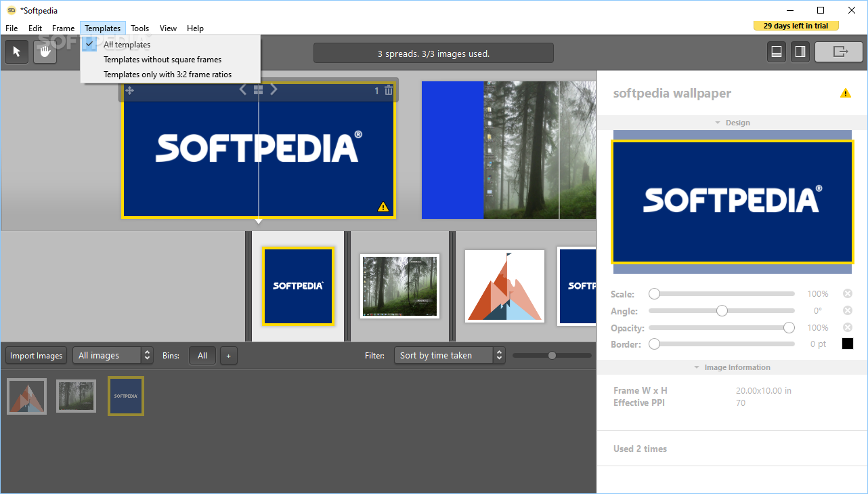This screenshot has height=494, width=868.
Task: Select the All bin button
Action: (202, 356)
